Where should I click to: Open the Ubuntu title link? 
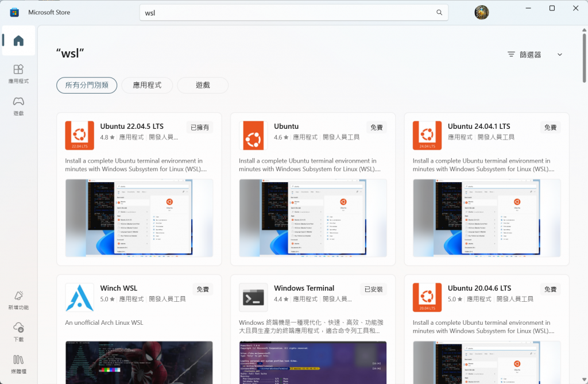click(x=286, y=126)
